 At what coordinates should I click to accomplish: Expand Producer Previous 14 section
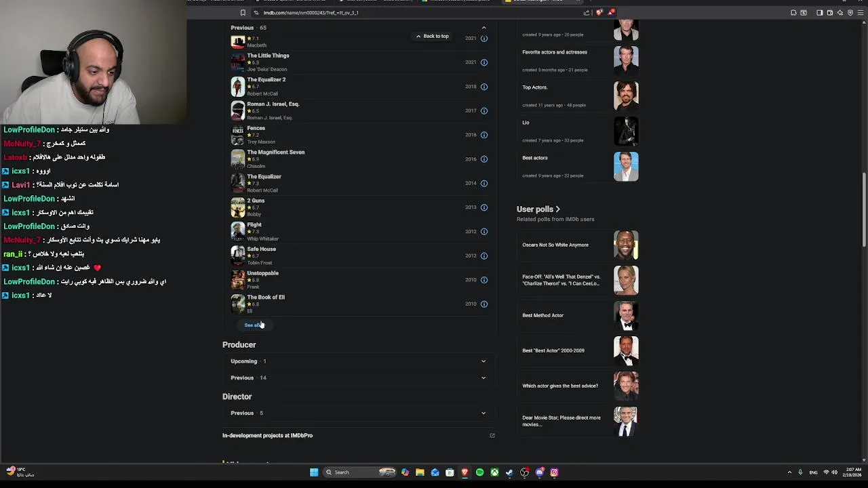[x=484, y=378]
